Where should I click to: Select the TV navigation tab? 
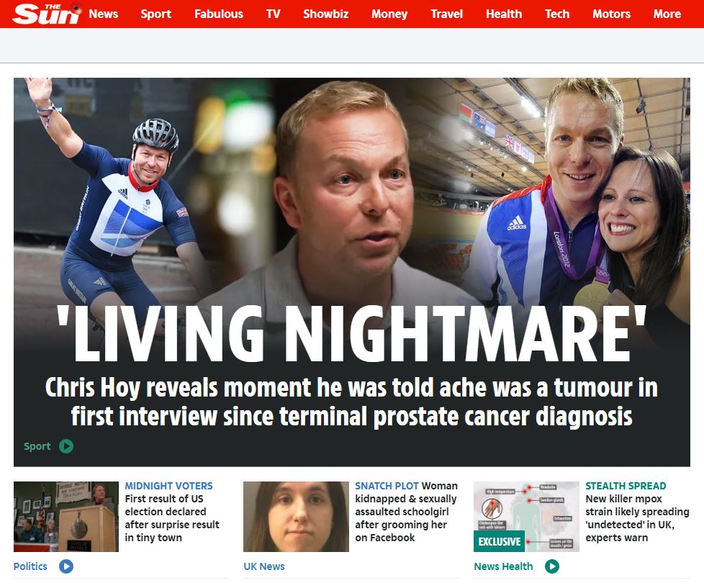pyautogui.click(x=273, y=14)
